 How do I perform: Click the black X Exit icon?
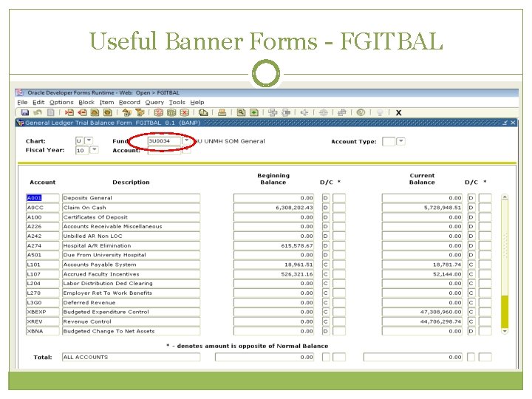(399, 112)
